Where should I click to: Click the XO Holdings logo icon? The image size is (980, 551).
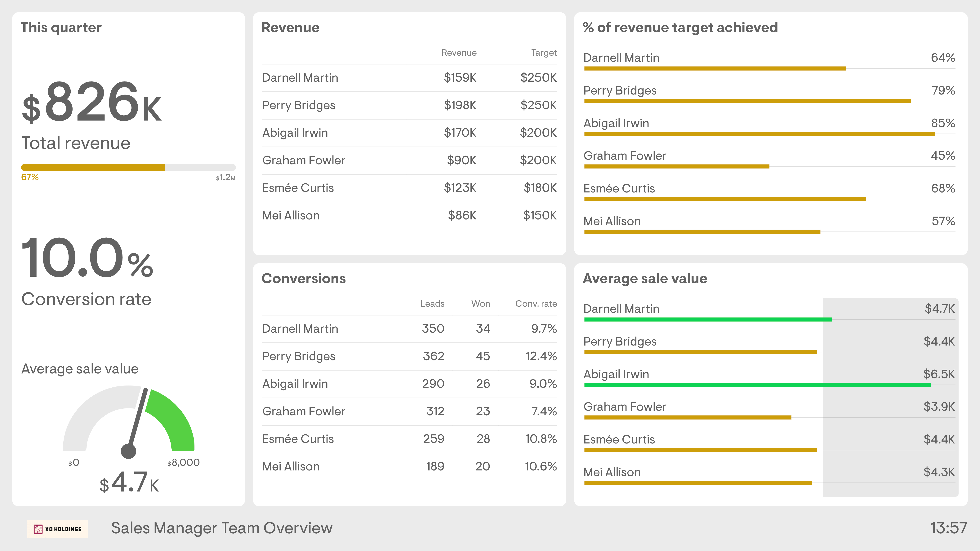coord(38,529)
